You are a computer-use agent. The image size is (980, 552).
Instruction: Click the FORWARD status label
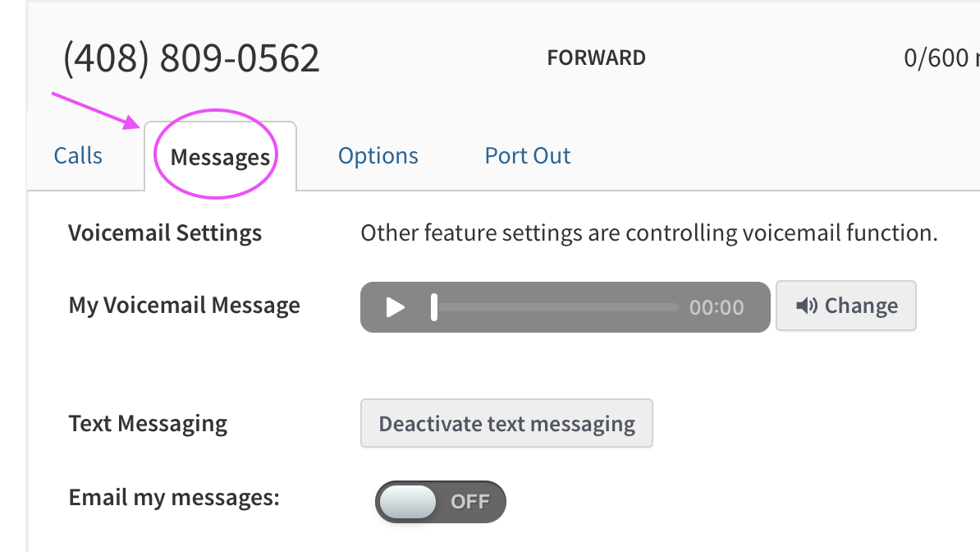click(596, 58)
